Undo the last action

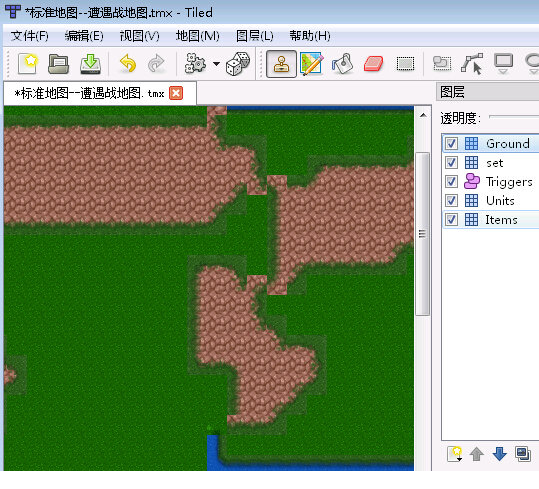point(128,64)
